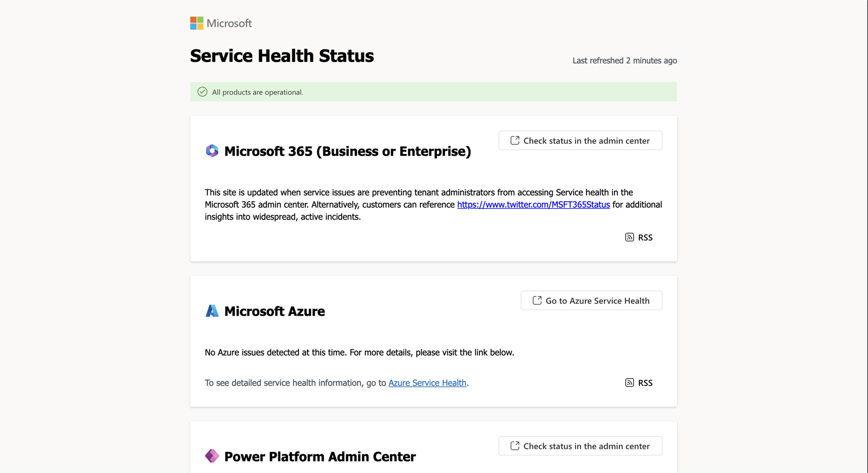The height and width of the screenshot is (473, 868).
Task: Check Power Platform status in admin center
Action: point(580,446)
